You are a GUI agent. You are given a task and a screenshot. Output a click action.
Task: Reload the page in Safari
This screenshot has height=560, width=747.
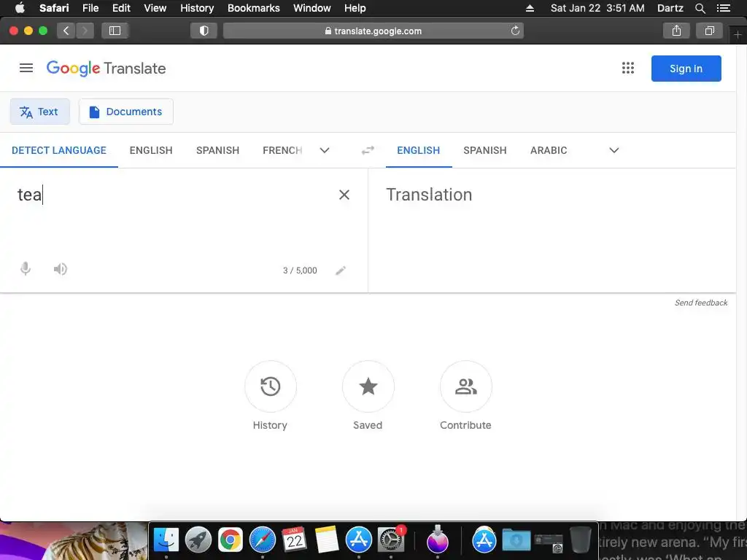pos(515,31)
